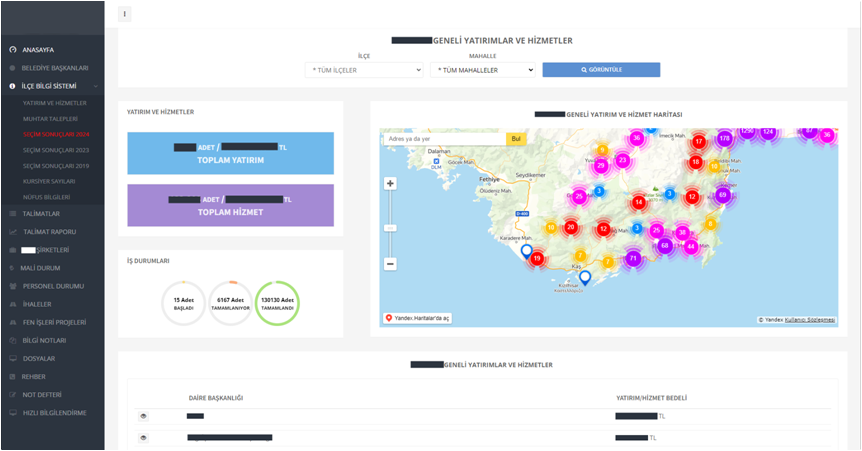Open Seçim Sonuçları 2024 submenu item
This screenshot has width=862, height=451.
coord(56,134)
